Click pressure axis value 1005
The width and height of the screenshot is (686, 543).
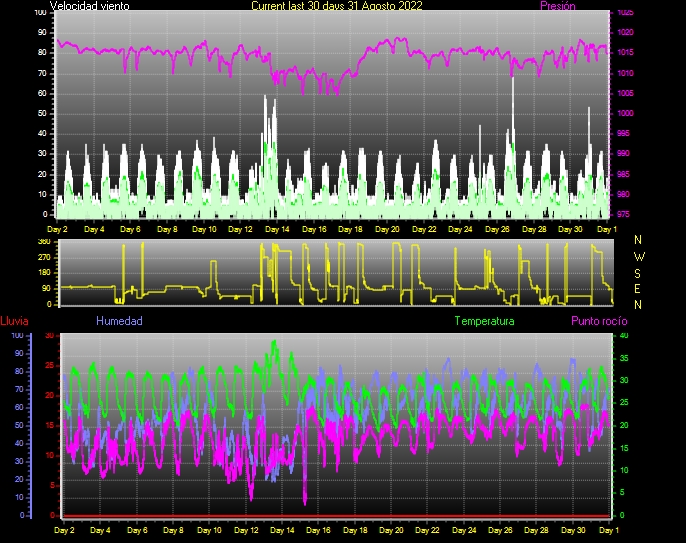[625, 93]
